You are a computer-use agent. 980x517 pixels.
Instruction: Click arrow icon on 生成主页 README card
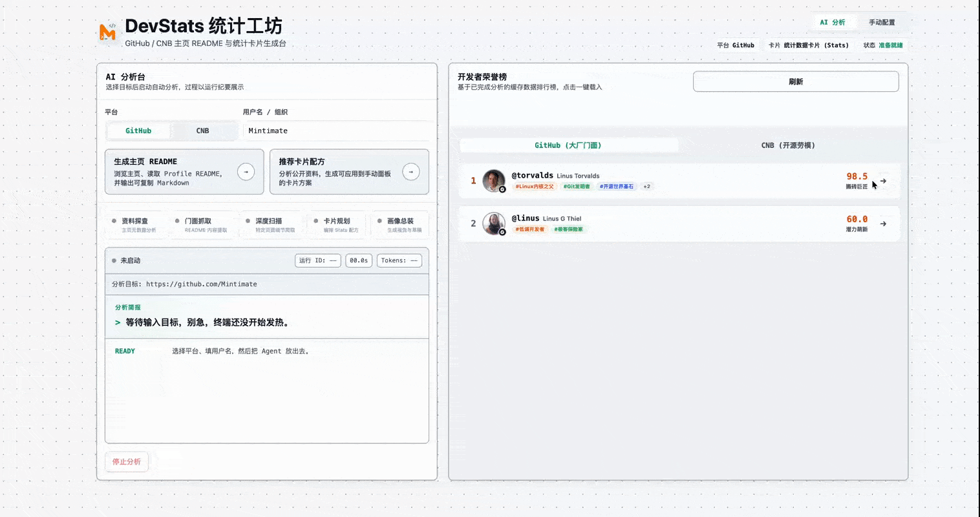coord(246,172)
